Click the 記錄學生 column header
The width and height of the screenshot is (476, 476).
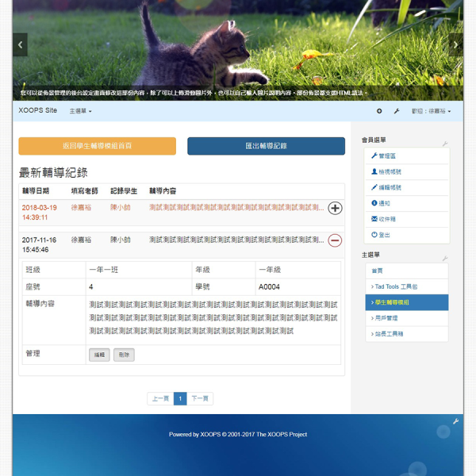coord(124,191)
